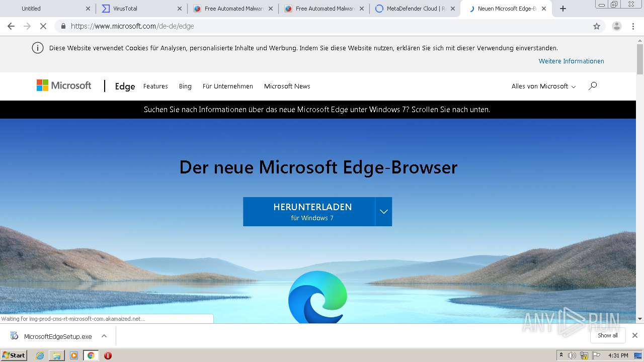Open the Chrome three-dot menu
644x362 pixels.
633,26
